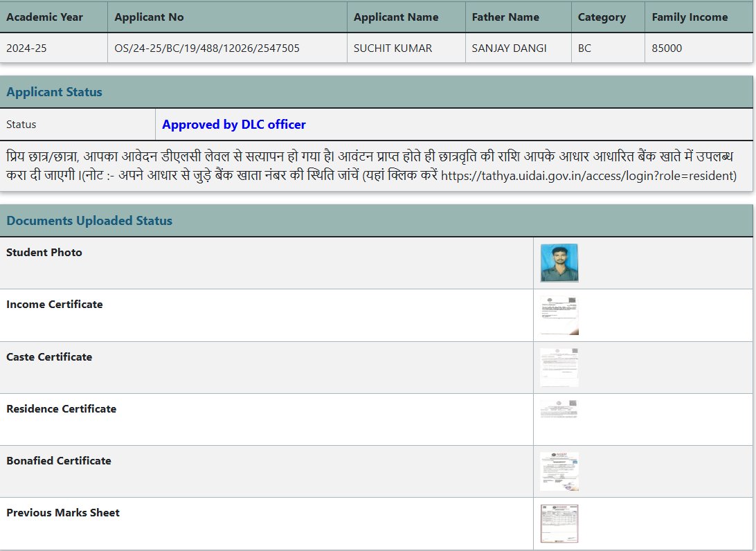The width and height of the screenshot is (756, 551).
Task: Click the Documents Uploaded Status heading
Action: point(89,220)
